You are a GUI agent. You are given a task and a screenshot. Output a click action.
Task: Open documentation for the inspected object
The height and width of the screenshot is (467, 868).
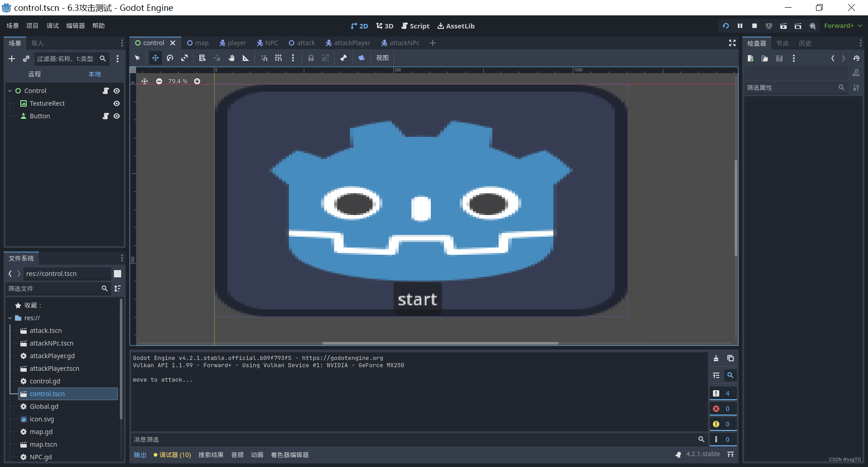pyautogui.click(x=856, y=73)
